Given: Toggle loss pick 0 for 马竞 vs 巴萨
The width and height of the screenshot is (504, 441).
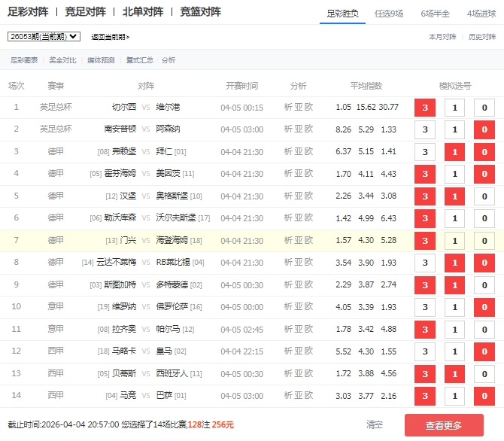Looking at the screenshot, I should point(484,396).
